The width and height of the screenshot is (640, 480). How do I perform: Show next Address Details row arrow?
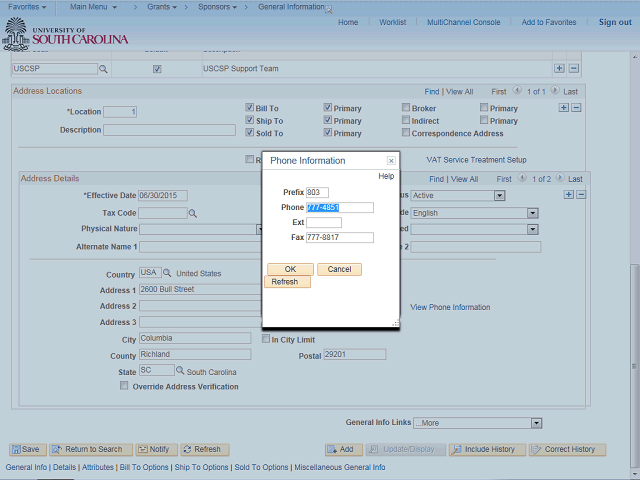560,178
